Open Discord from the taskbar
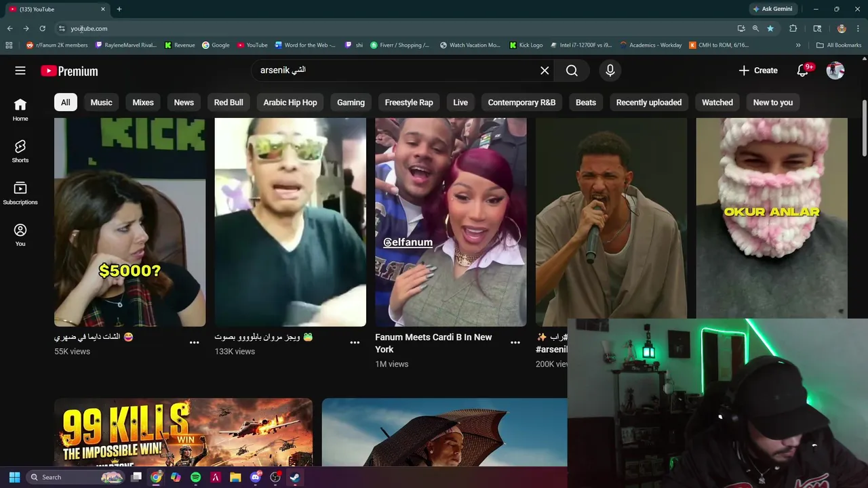This screenshot has height=488, width=868. (255, 477)
